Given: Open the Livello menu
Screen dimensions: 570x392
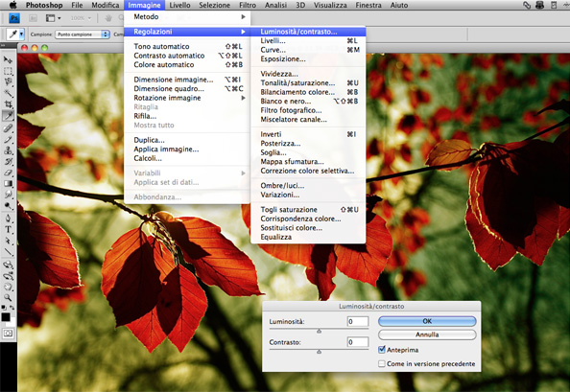Looking at the screenshot, I should coord(179,5).
